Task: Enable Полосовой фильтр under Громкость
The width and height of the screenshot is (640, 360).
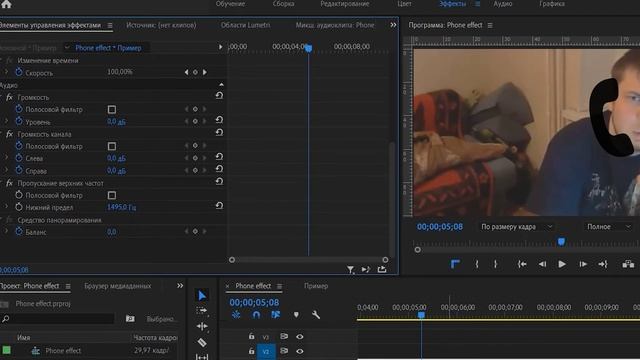Action: pos(111,109)
